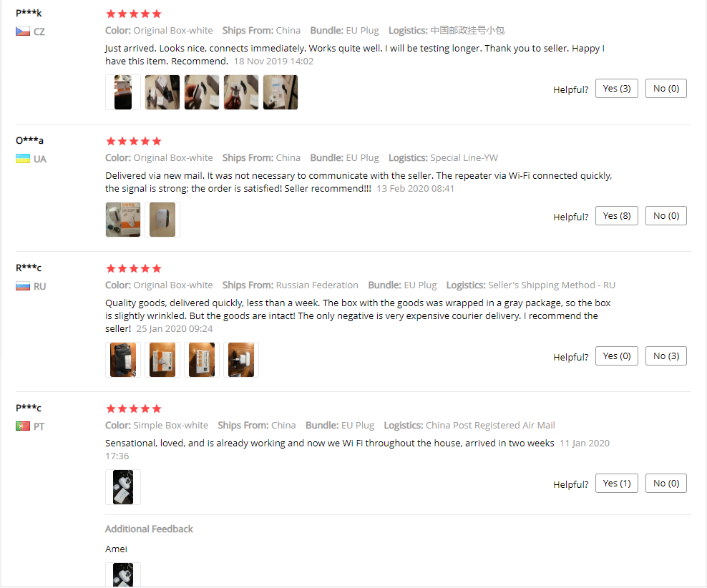
Task: Click No (0) on P***k's review
Action: click(666, 88)
